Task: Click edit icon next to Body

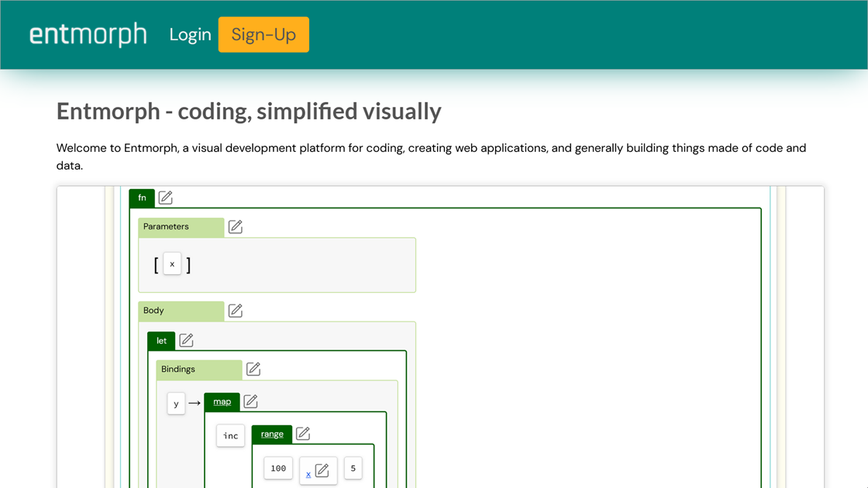Action: pyautogui.click(x=236, y=311)
